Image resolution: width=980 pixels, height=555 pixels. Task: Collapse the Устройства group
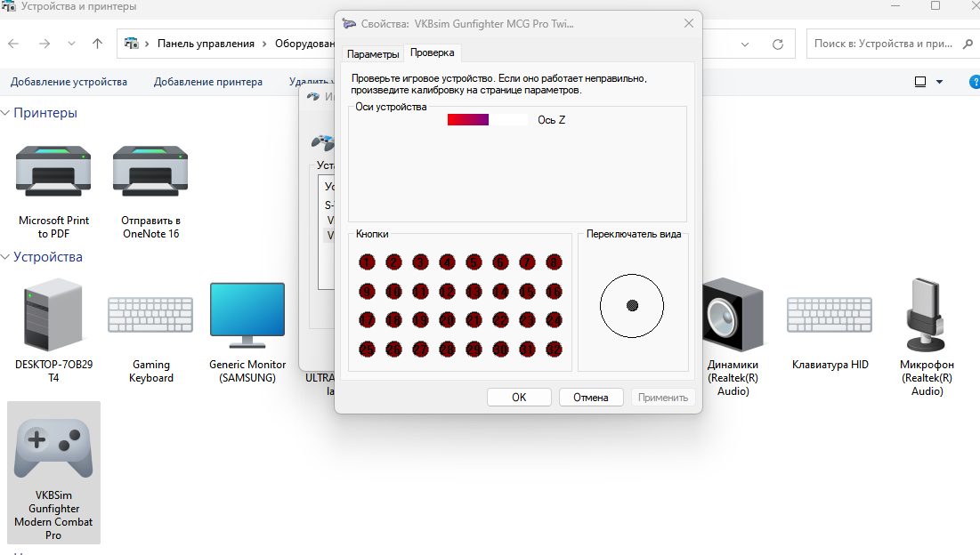tap(6, 257)
